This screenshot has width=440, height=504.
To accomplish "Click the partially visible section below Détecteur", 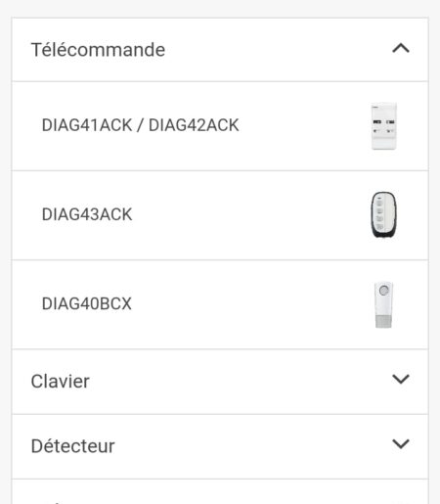I will [x=220, y=491].
